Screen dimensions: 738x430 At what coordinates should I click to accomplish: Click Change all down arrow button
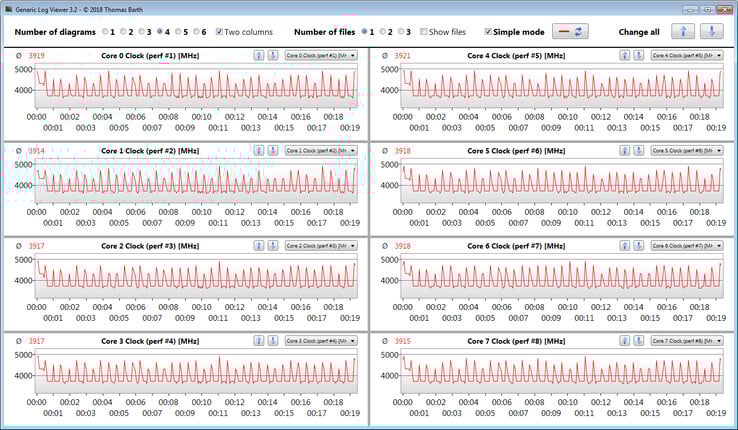coord(712,32)
